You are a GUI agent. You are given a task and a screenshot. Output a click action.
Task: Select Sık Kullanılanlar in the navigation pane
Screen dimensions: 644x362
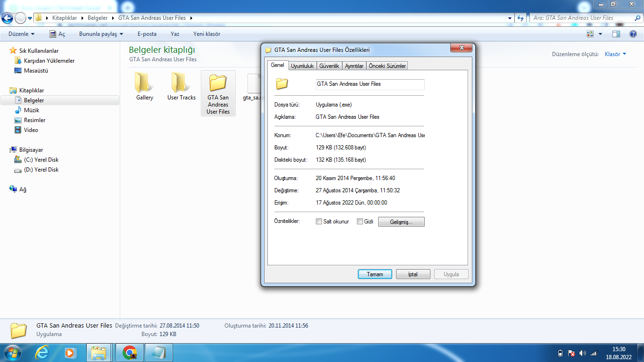(x=39, y=51)
